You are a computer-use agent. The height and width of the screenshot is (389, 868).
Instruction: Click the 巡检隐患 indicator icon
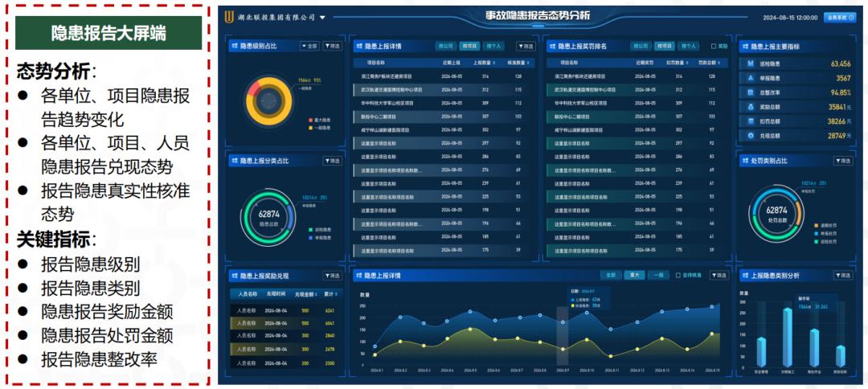[x=750, y=63]
